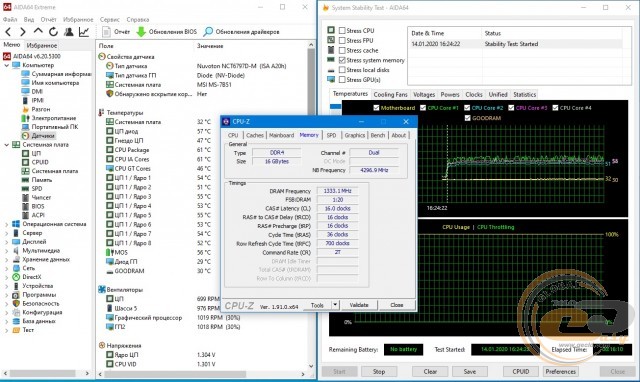Image resolution: width=640 pixels, height=382 pixels.
Task: Select ACPI item in the tree
Action: pos(33,215)
